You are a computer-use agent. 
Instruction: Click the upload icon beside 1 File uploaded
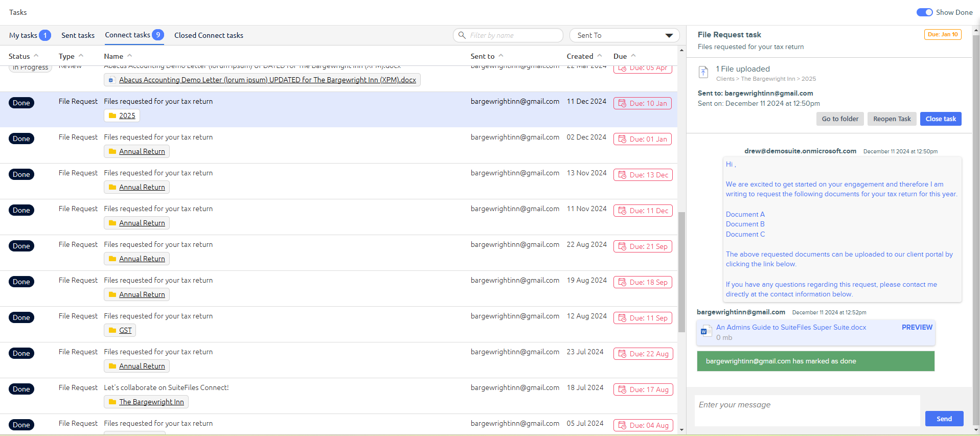tap(703, 72)
